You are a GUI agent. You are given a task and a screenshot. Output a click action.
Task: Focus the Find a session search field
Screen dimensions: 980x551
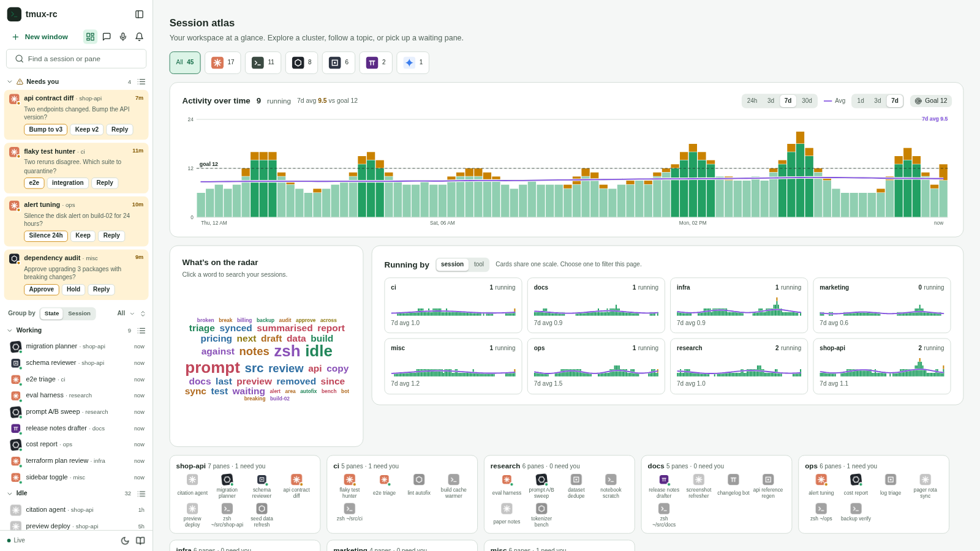76,59
